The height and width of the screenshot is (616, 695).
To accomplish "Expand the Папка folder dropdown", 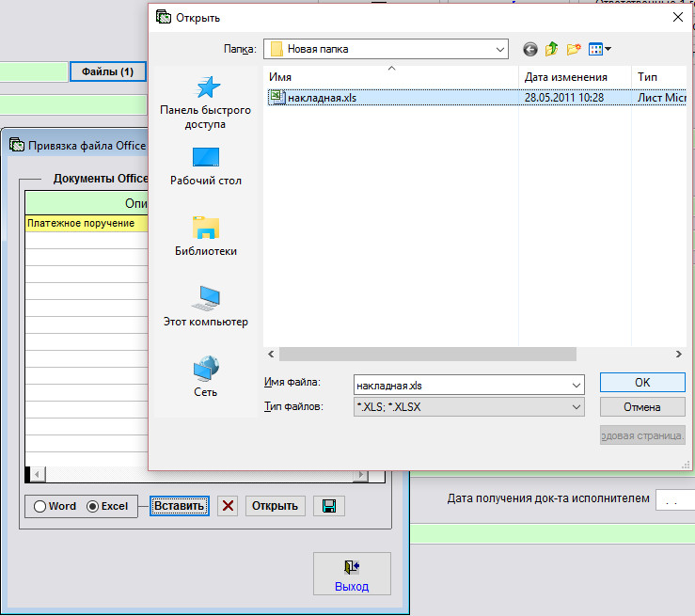I will pos(499,49).
